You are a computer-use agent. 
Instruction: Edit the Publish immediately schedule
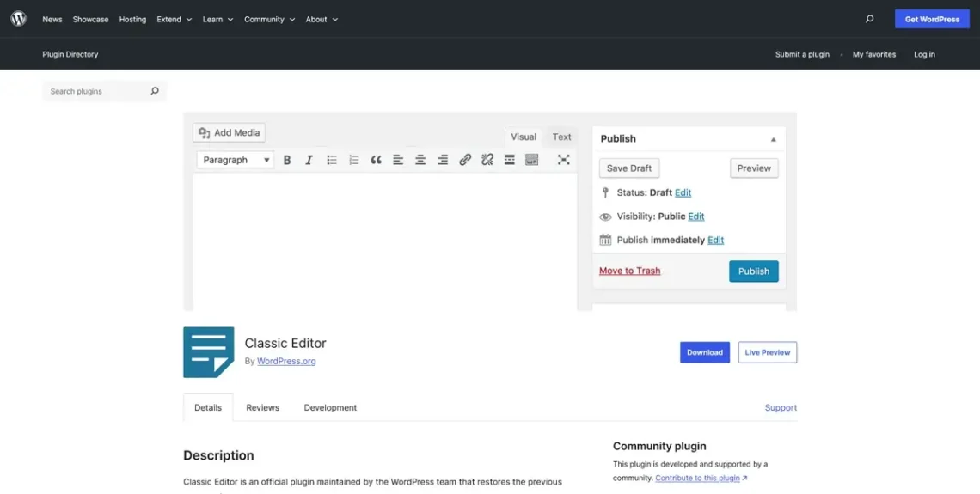(x=715, y=240)
